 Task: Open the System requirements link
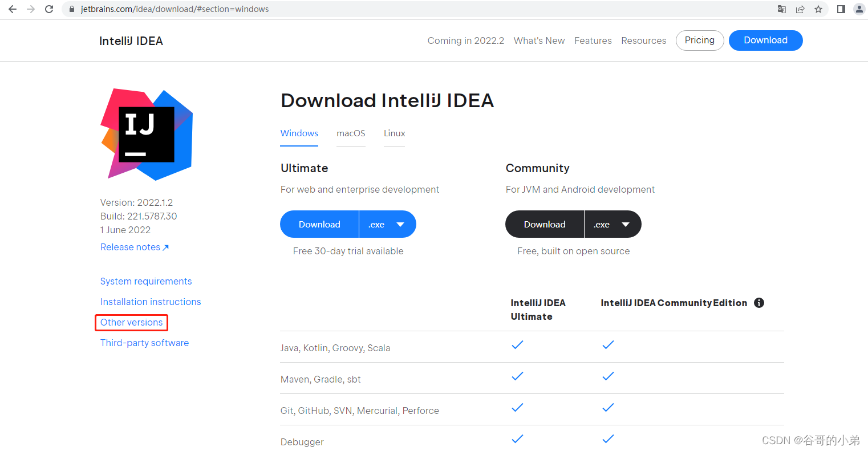146,281
